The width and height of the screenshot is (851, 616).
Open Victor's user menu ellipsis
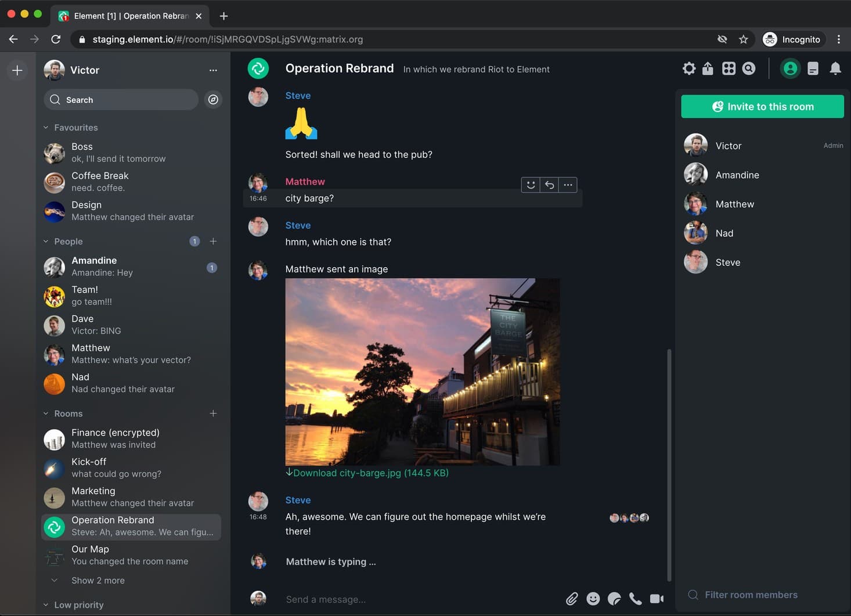213,70
